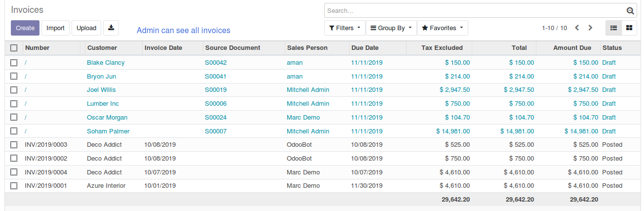The image size is (644, 211).
Task: Sort by Invoice Date column header
Action: coord(163,48)
